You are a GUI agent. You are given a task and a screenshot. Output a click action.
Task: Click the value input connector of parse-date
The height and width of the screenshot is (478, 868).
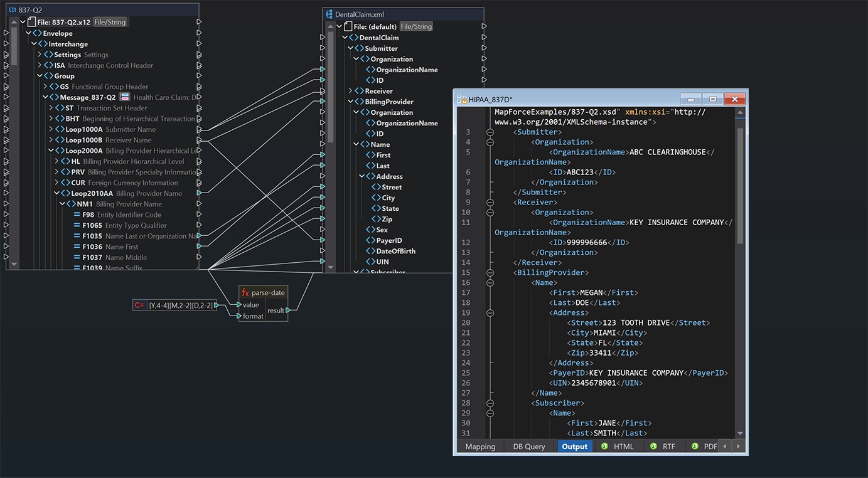point(239,305)
